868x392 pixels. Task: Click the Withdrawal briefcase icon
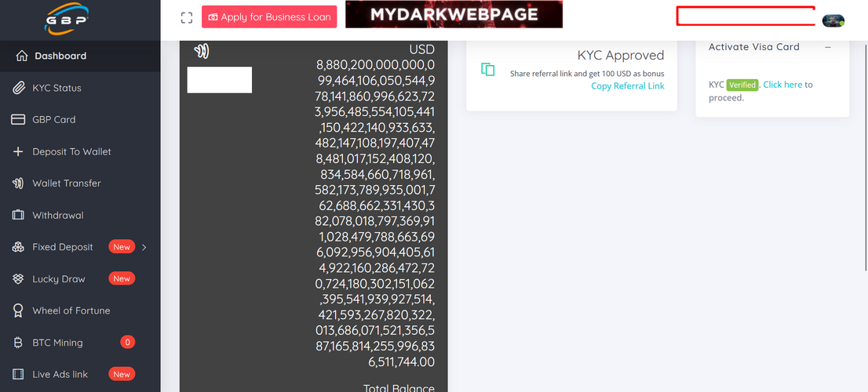(18, 215)
